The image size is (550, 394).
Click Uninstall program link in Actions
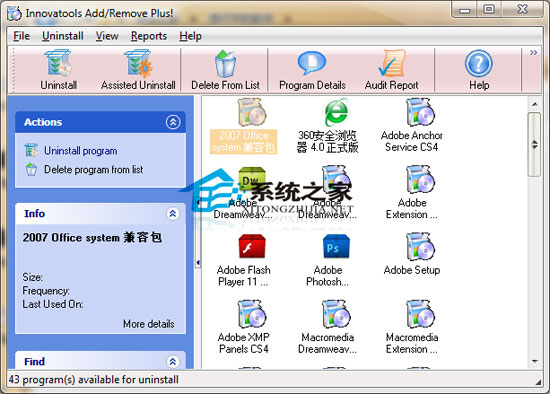click(80, 151)
